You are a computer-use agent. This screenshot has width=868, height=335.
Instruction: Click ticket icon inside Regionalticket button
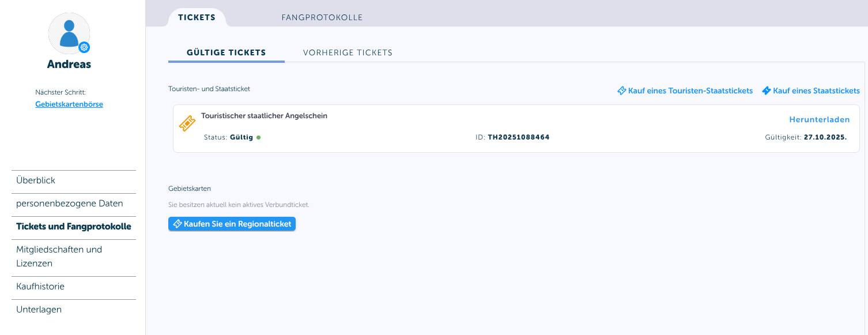point(178,224)
